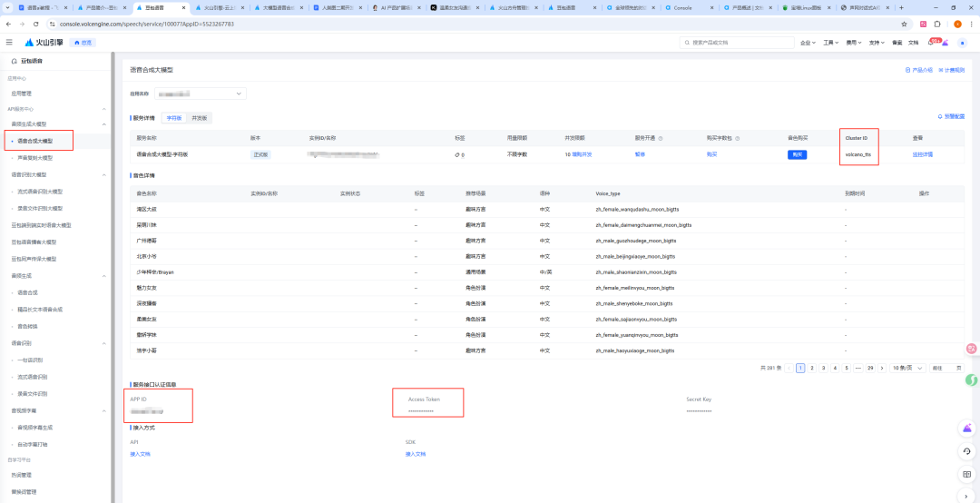The width and height of the screenshot is (980, 503).
Task: Open the 总览 overview home button
Action: pos(83,43)
